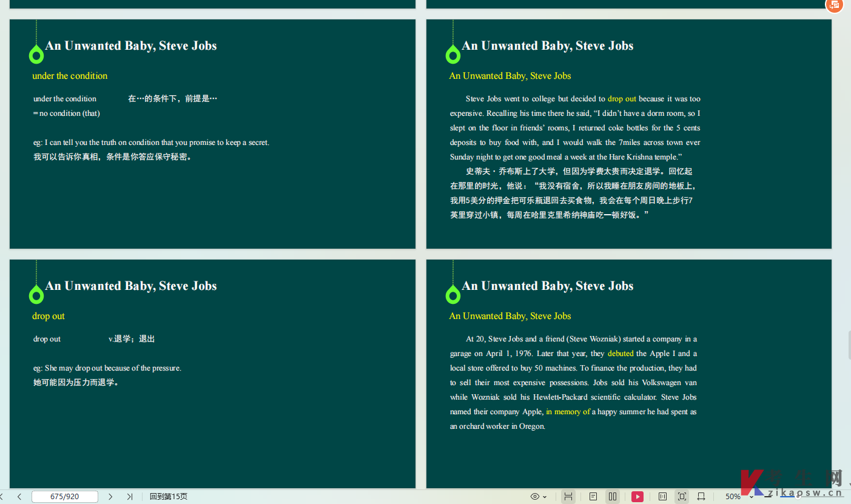Go to the previous page arrow

pos(19,497)
